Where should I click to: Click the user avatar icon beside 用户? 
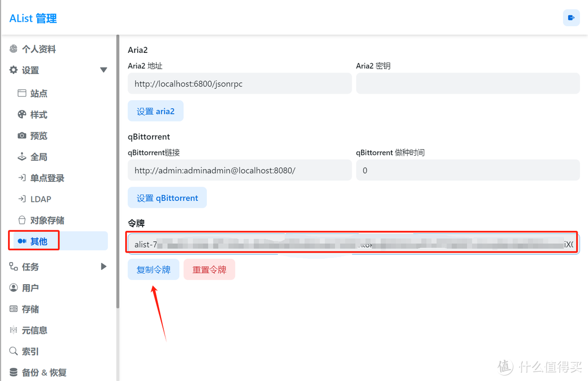click(14, 287)
